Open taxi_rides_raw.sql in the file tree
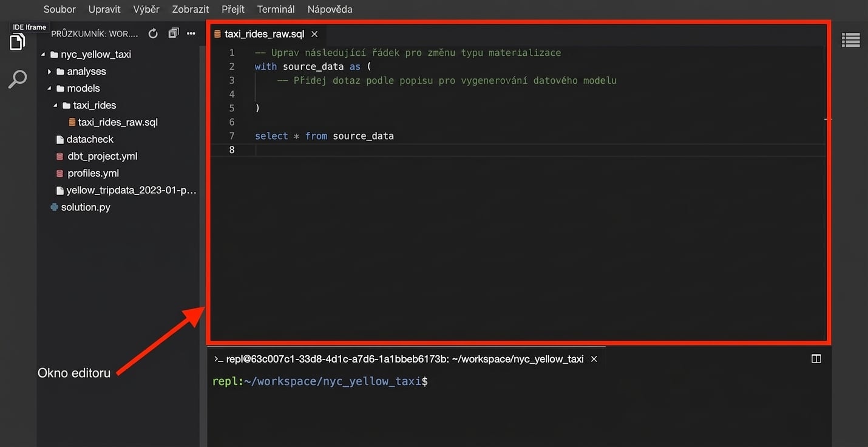 [118, 122]
